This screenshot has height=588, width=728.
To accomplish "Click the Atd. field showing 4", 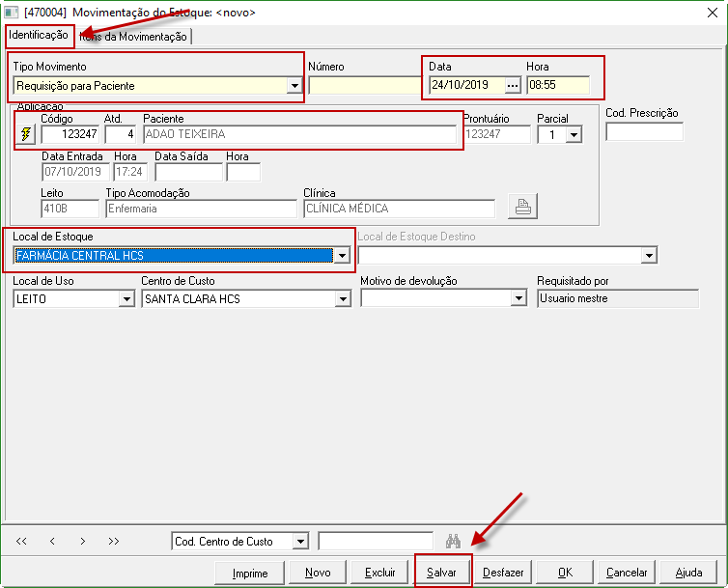I will [x=121, y=134].
